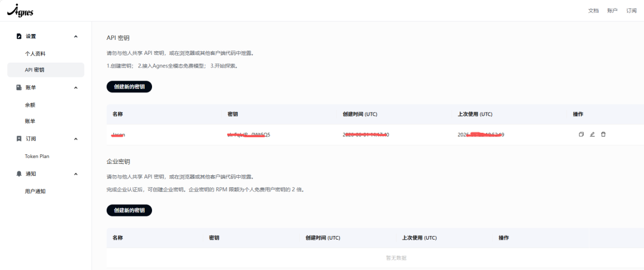
Task: Click the 密钥 header in API key table
Action: [233, 114]
